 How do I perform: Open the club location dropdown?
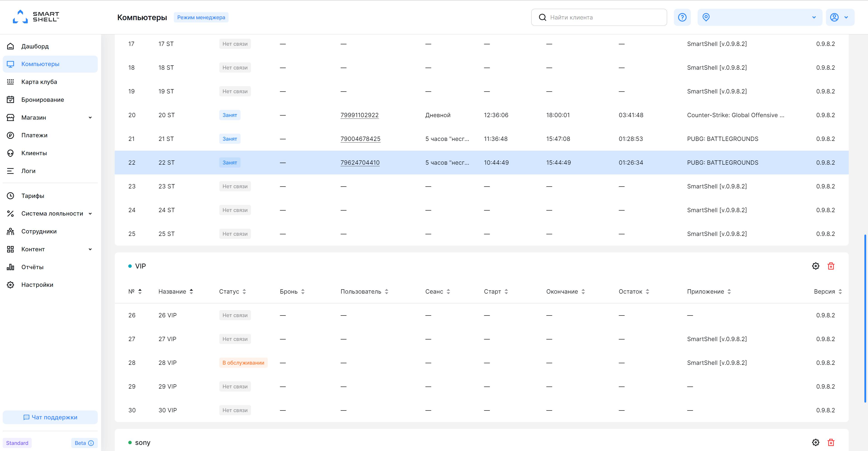point(759,17)
